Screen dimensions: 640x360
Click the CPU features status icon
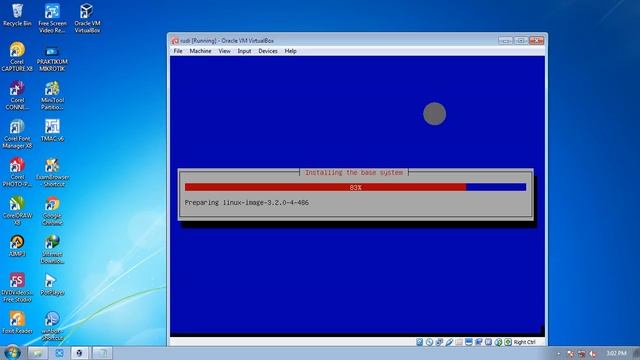pyautogui.click(x=488, y=342)
